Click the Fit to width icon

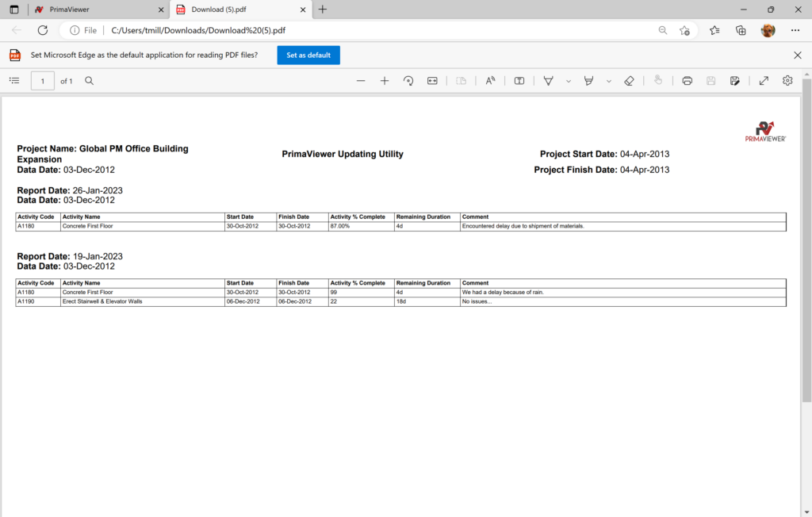tap(432, 81)
